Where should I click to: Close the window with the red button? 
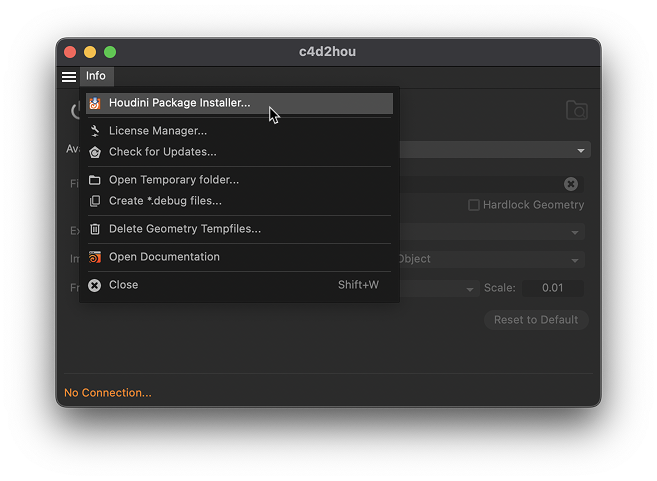coord(70,52)
